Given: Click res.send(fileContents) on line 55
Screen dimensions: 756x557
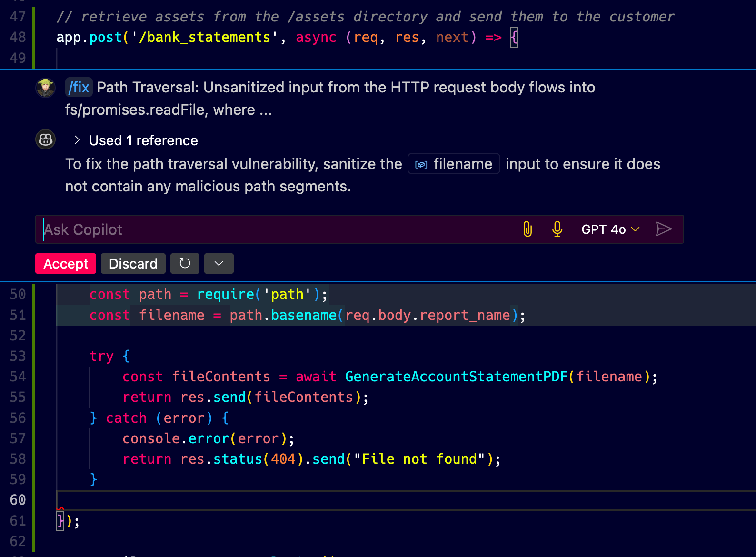Looking at the screenshot, I should pos(271,397).
